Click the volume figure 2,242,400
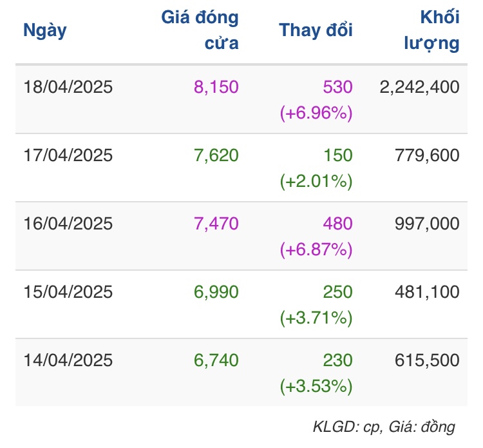 pos(420,87)
